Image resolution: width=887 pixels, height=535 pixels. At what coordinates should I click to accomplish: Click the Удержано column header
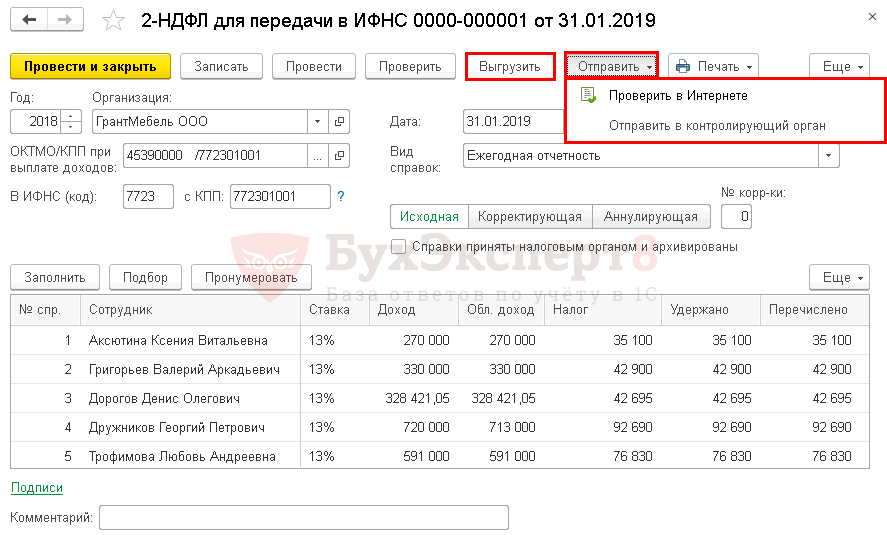[x=711, y=310]
